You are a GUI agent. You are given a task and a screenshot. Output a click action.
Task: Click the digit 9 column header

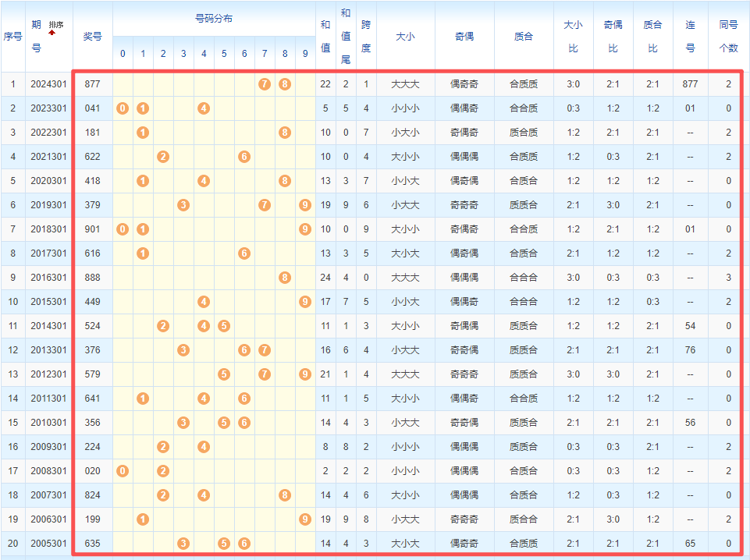point(305,54)
